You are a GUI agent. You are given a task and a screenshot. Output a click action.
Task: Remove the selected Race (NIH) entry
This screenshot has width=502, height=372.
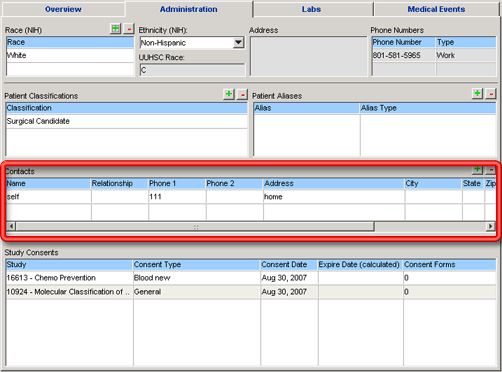(x=129, y=29)
